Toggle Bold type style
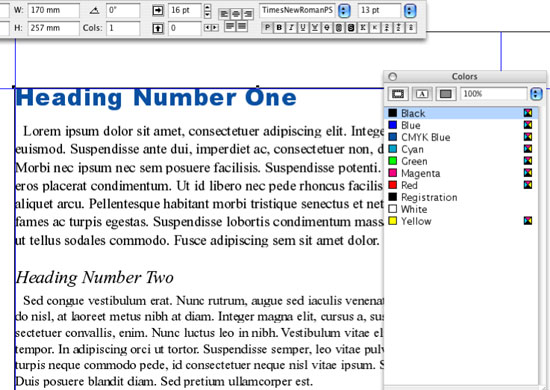This screenshot has width=550, height=390. 279,27
